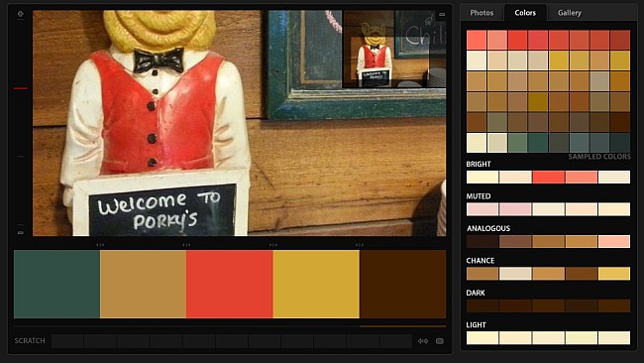Click the arrows icon right of the SCRATCH slots
The image size is (644, 363).
click(x=423, y=341)
